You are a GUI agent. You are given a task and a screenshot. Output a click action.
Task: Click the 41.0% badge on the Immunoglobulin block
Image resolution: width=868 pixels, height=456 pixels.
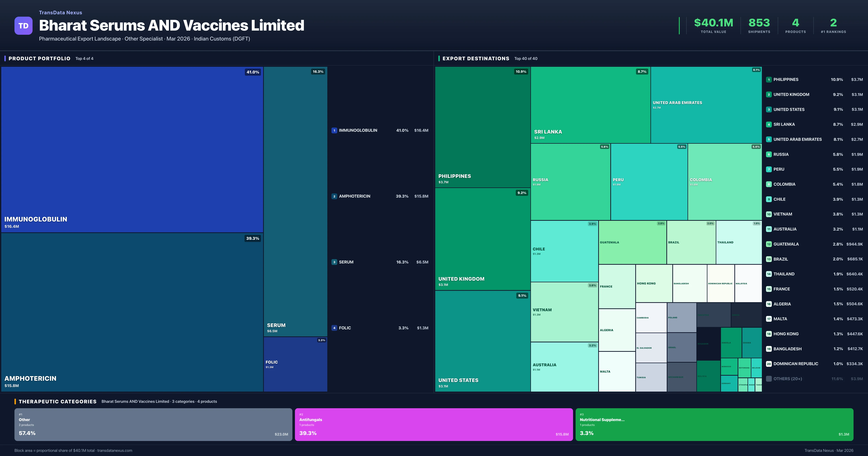coord(253,72)
